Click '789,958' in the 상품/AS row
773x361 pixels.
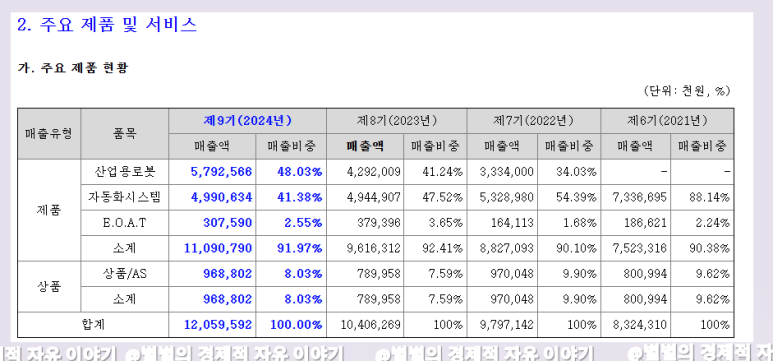[x=379, y=274]
